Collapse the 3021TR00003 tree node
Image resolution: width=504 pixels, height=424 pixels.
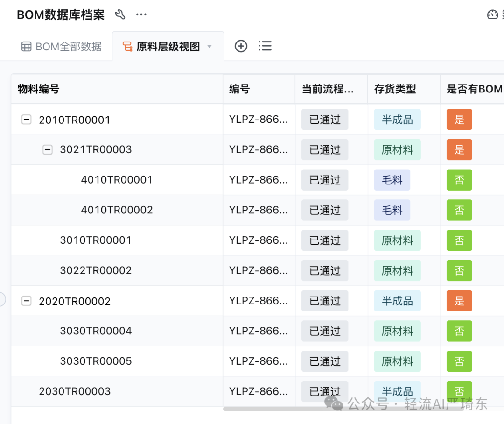[x=48, y=149]
